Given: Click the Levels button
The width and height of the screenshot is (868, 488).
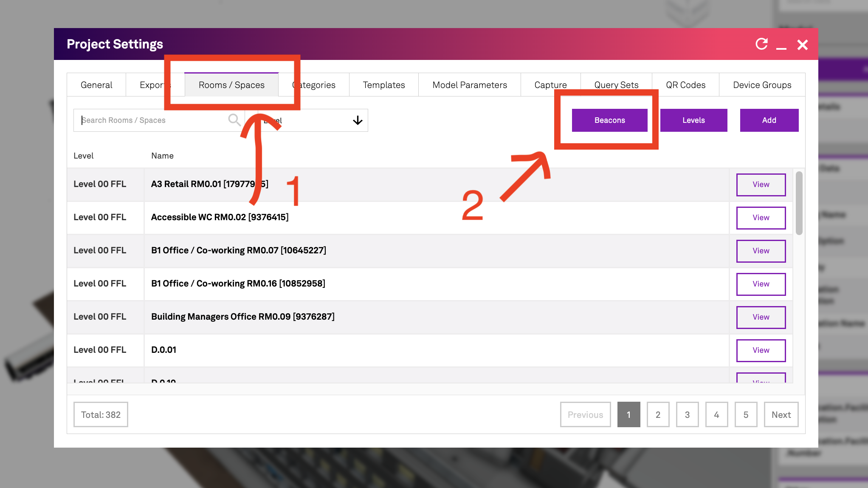Looking at the screenshot, I should (693, 120).
